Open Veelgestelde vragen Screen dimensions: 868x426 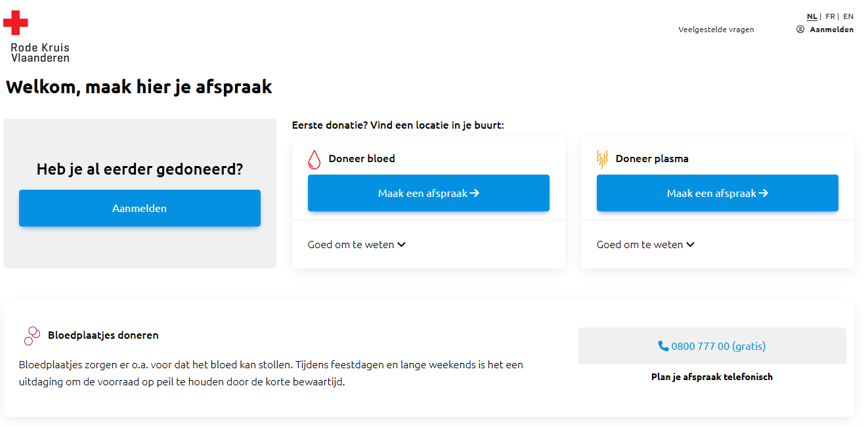(x=716, y=30)
